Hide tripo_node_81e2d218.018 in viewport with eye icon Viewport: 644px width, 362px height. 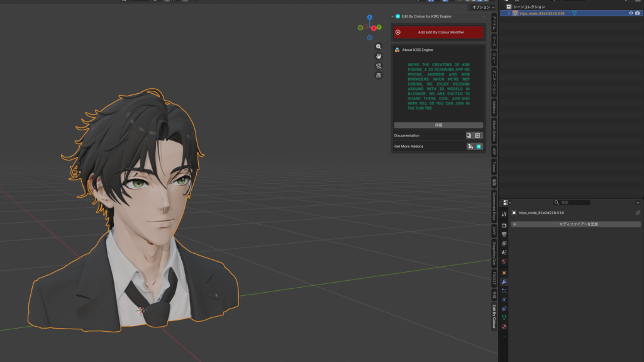(630, 13)
